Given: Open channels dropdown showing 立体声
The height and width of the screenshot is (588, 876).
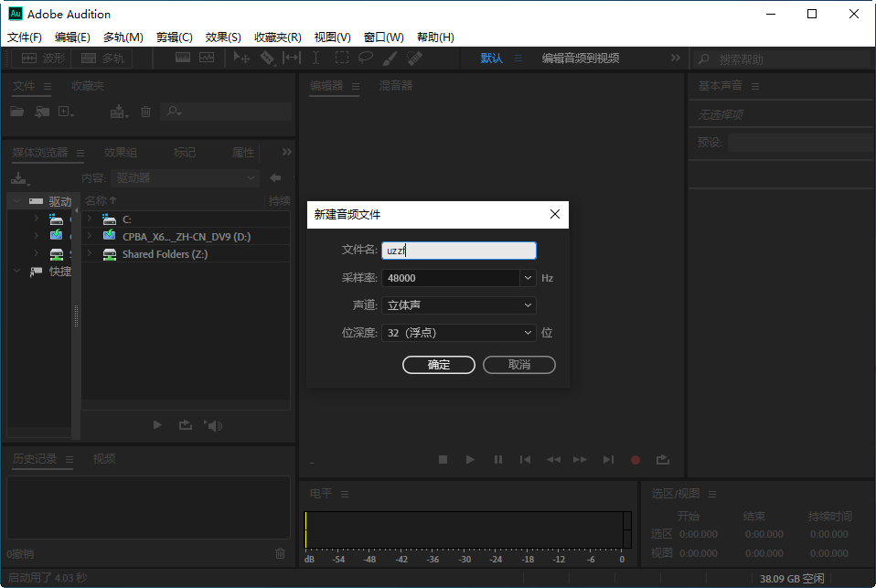Looking at the screenshot, I should pos(459,305).
